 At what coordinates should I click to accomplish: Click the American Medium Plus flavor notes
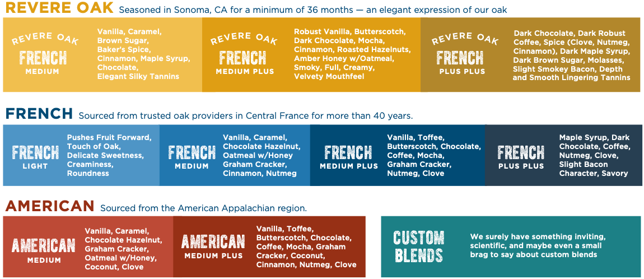[x=306, y=247]
